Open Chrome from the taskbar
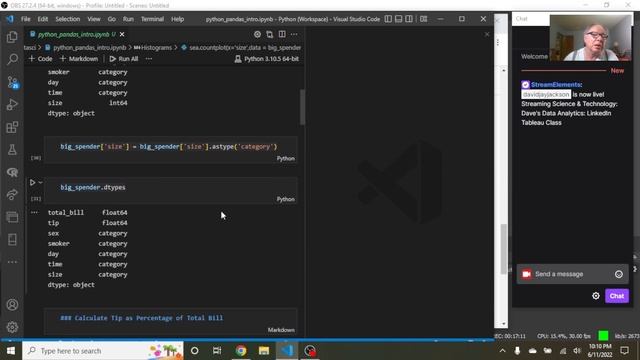The width and height of the screenshot is (640, 360). click(241, 351)
